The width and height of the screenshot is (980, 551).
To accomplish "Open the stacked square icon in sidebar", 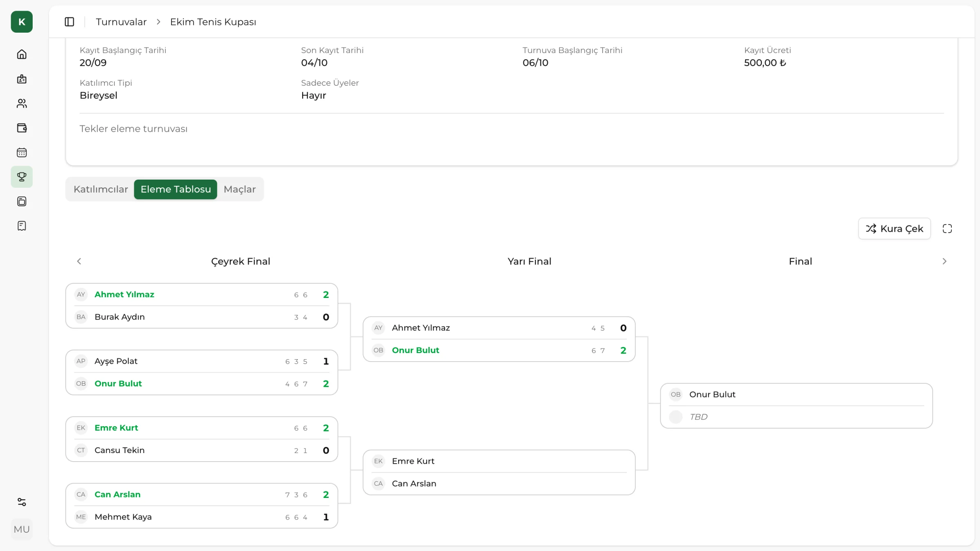I will click(x=22, y=201).
